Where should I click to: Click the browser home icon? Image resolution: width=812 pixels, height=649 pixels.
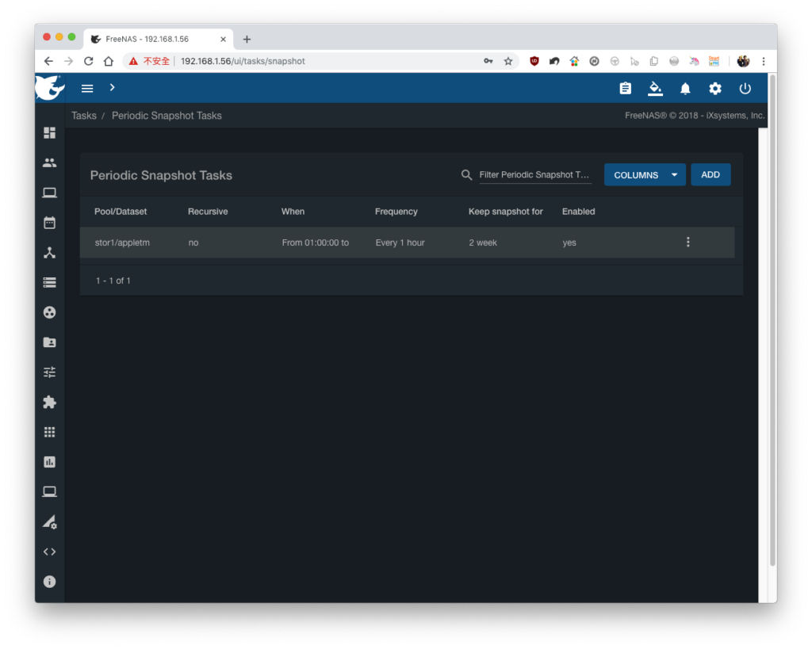108,61
